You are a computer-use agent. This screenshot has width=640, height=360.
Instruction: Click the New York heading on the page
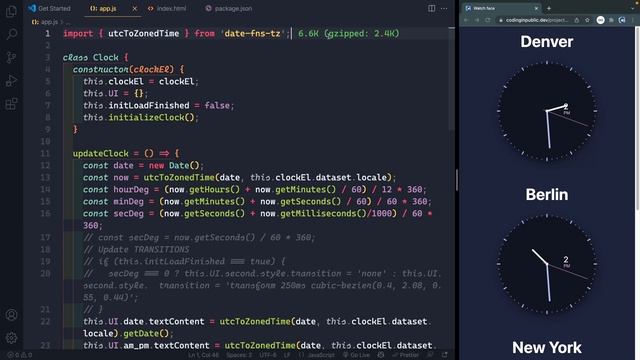click(547, 348)
